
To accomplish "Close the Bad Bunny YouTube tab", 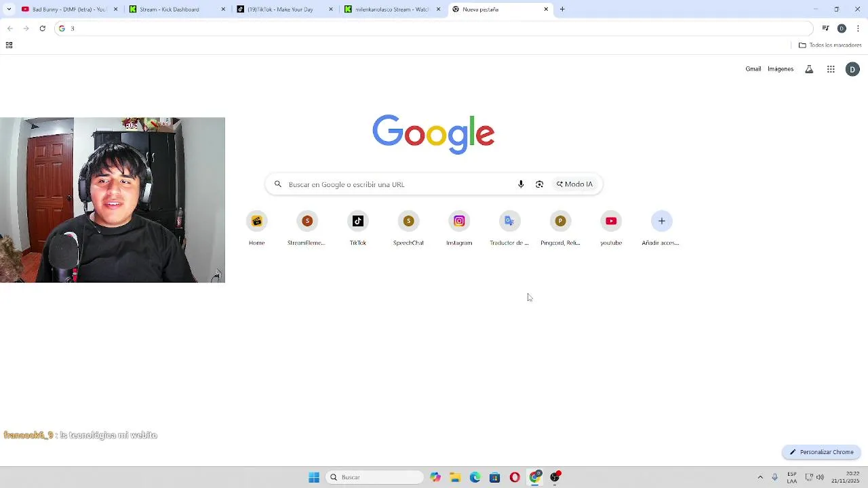I will tap(115, 9).
